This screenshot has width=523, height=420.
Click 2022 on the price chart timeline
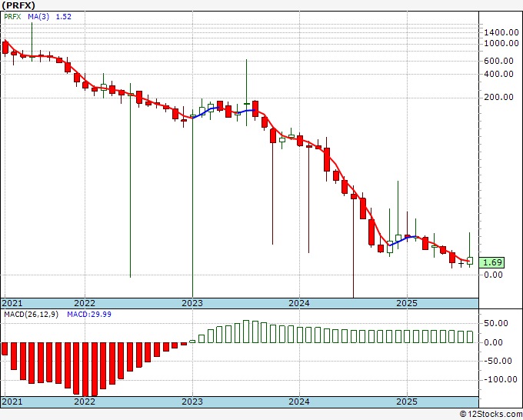tap(85, 303)
